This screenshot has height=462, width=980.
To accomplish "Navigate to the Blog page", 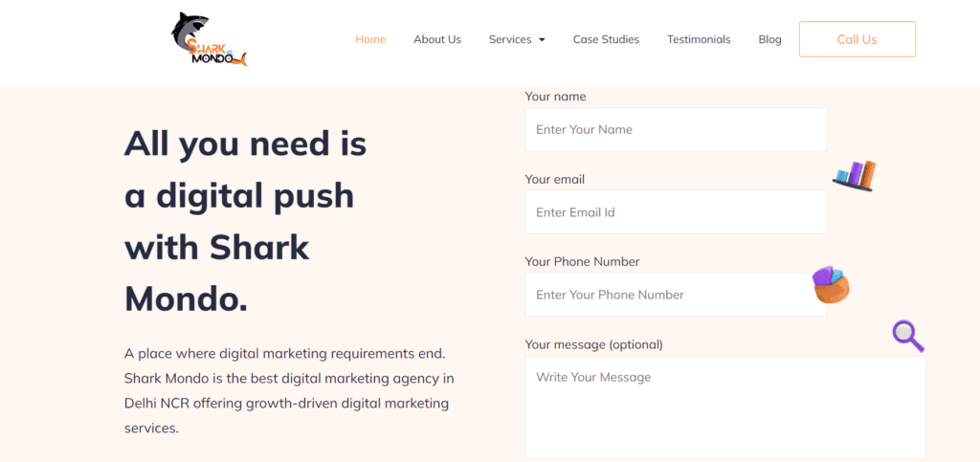I will point(770,39).
